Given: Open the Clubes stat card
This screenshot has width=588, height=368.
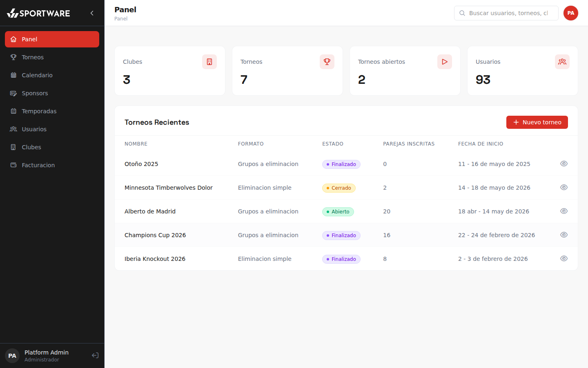Looking at the screenshot, I should coord(170,71).
